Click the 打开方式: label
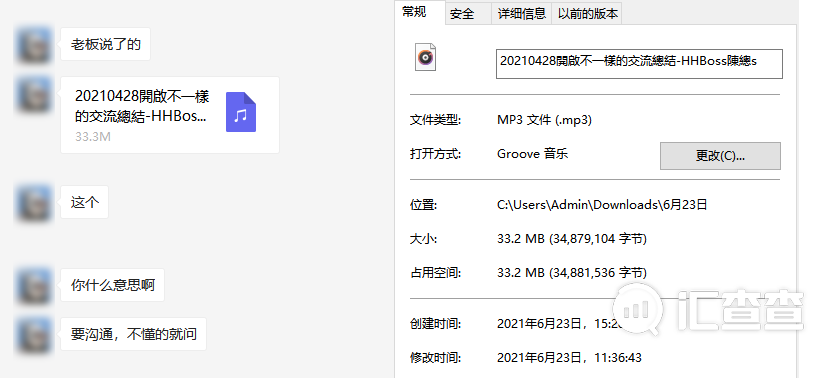Viewport: 818px width, 378px height. (436, 154)
